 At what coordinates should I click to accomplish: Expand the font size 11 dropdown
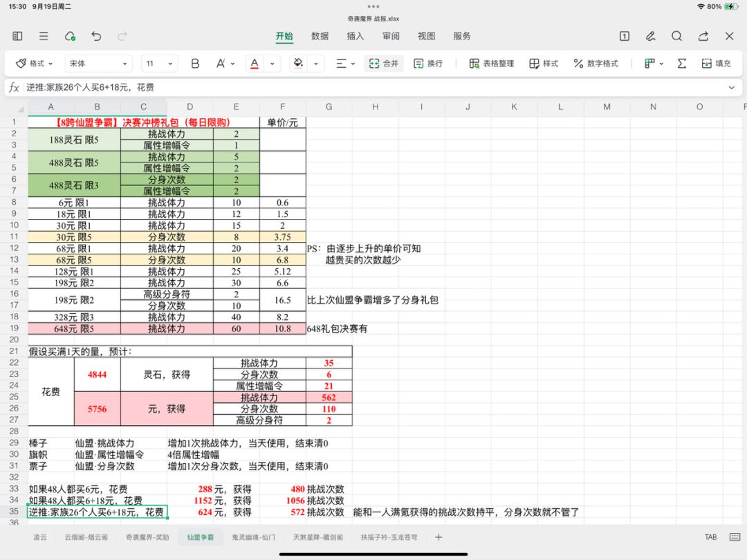(160, 64)
